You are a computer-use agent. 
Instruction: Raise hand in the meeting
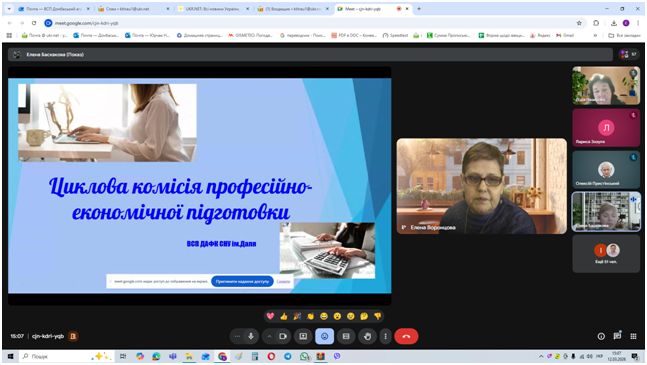[367, 336]
